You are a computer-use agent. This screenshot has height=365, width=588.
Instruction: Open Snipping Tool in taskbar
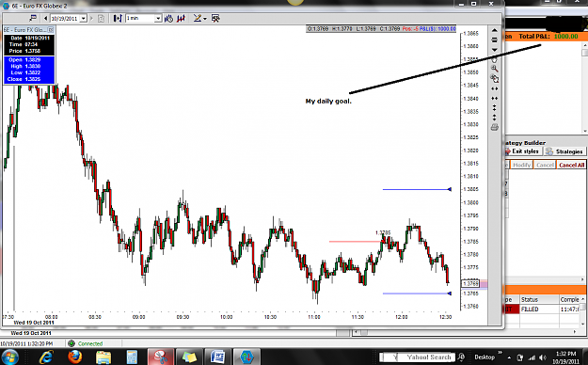pos(161,357)
